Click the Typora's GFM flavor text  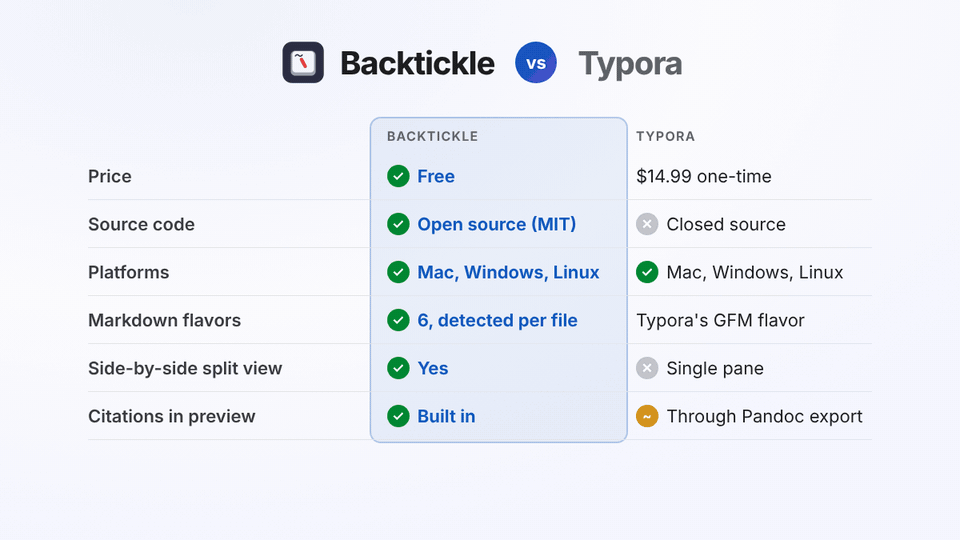point(720,320)
